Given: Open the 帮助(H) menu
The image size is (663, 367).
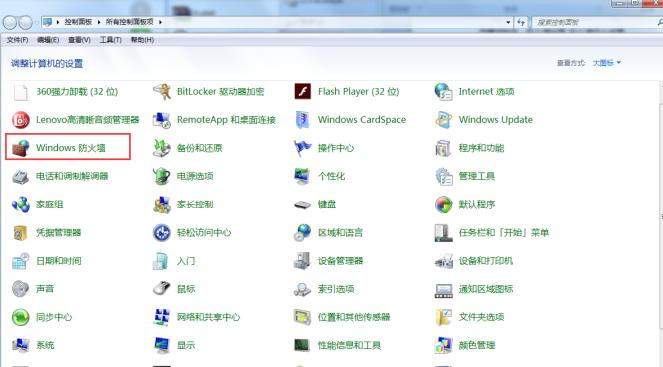Looking at the screenshot, I should click(x=142, y=40).
